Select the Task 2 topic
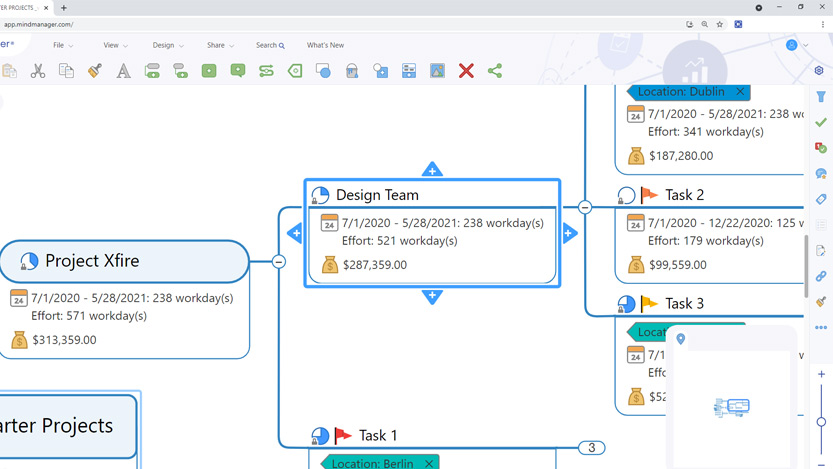This screenshot has width=833, height=469. coord(684,195)
